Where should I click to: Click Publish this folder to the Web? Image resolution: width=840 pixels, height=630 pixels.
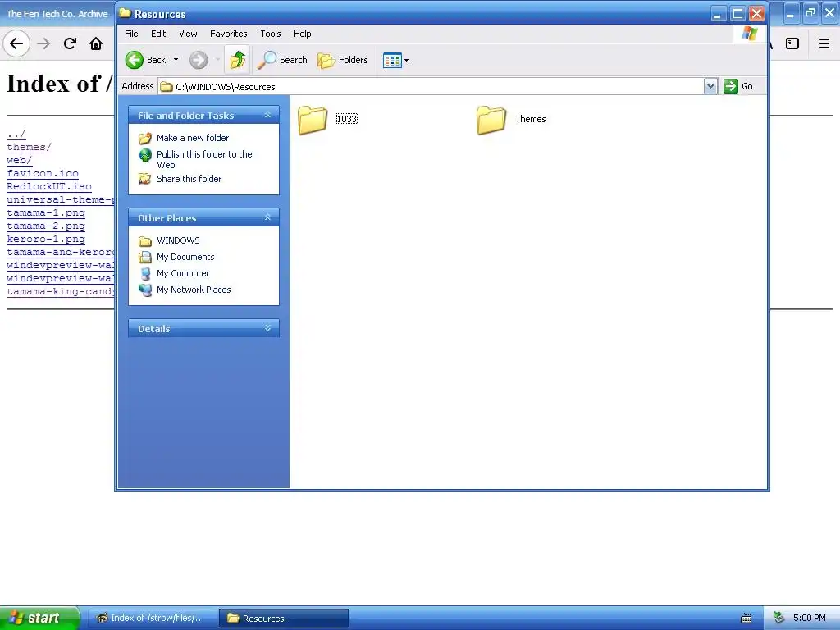point(204,159)
